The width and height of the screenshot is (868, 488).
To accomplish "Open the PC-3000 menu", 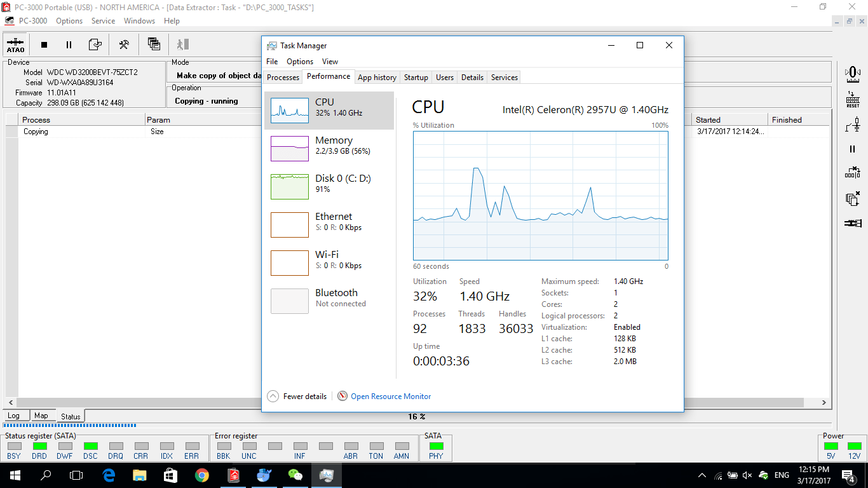I will click(33, 20).
